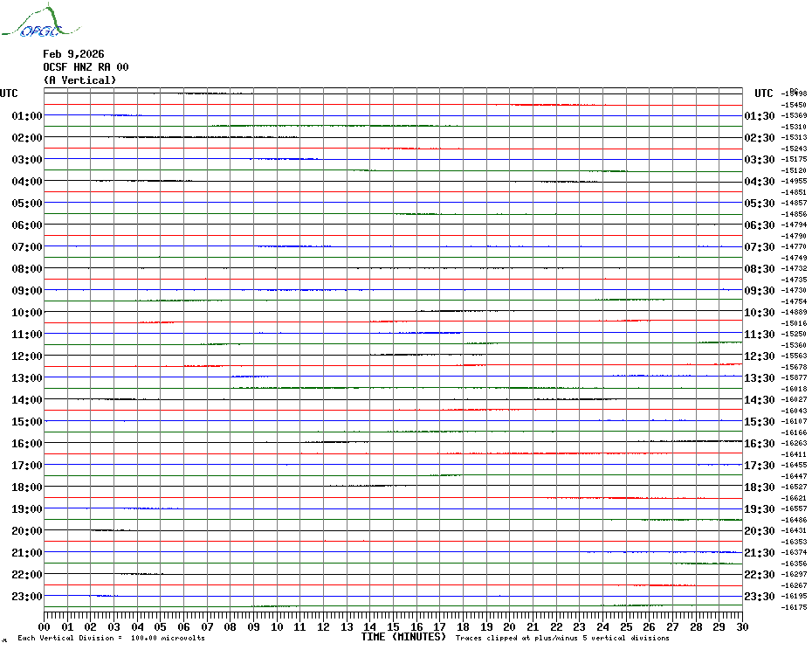Viewport: 812px width, 650px height.
Task: Click the Each Vertical Division scale note
Action: 112,638
